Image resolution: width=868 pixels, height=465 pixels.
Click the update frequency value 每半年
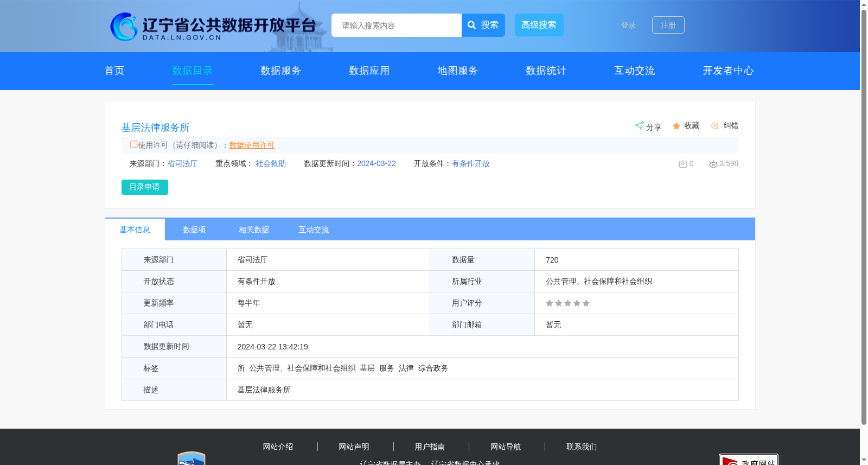tap(248, 303)
